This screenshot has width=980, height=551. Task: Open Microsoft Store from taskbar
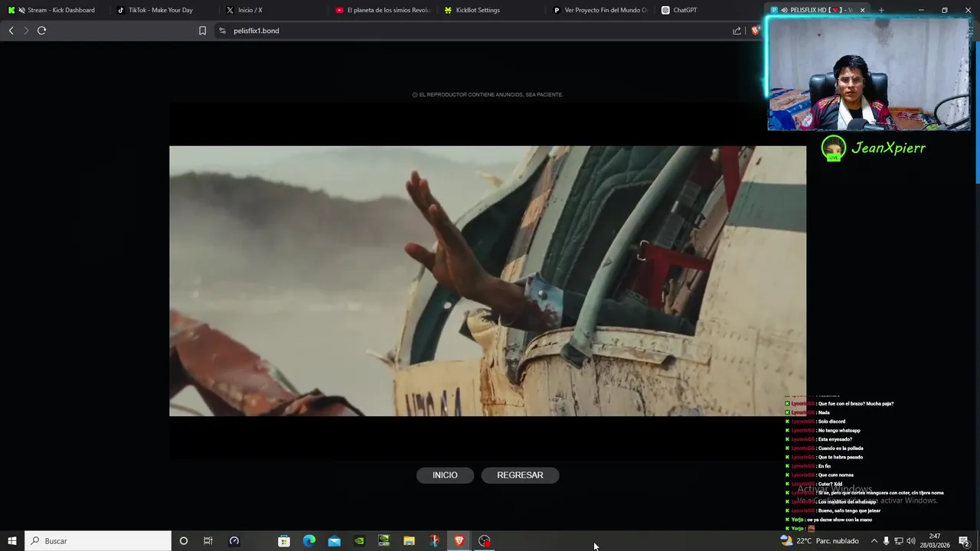point(284,541)
